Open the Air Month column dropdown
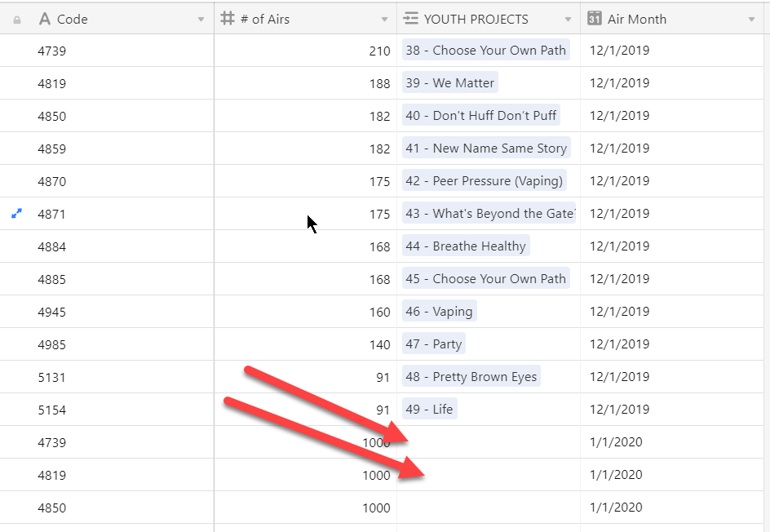 tap(751, 20)
